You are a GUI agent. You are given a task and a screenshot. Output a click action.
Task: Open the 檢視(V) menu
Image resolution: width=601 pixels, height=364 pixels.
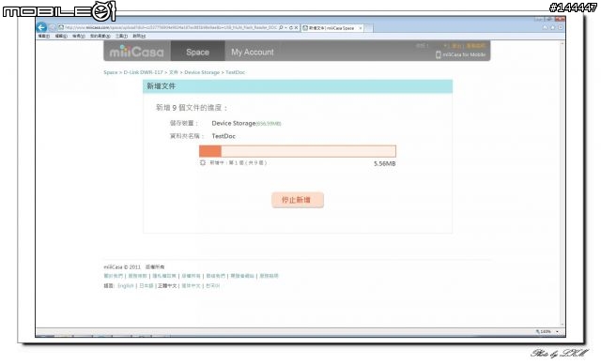(x=79, y=36)
